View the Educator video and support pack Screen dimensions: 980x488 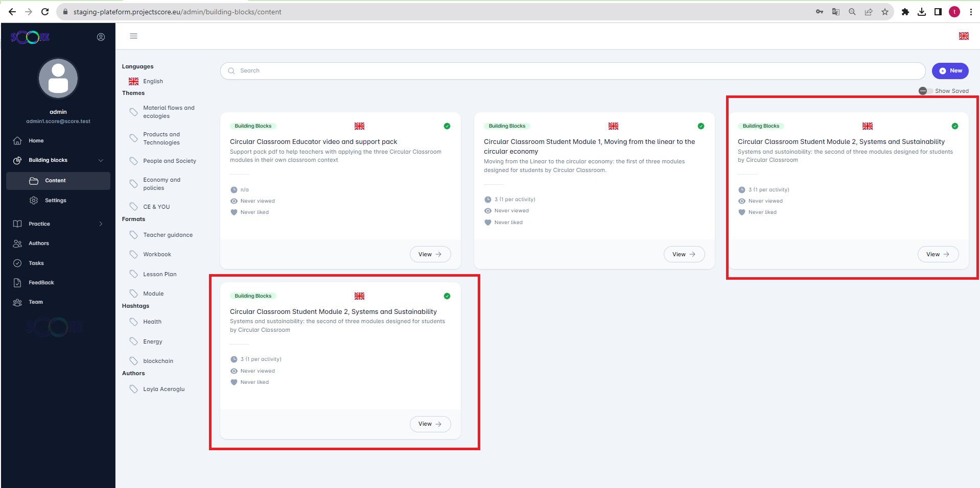click(430, 254)
